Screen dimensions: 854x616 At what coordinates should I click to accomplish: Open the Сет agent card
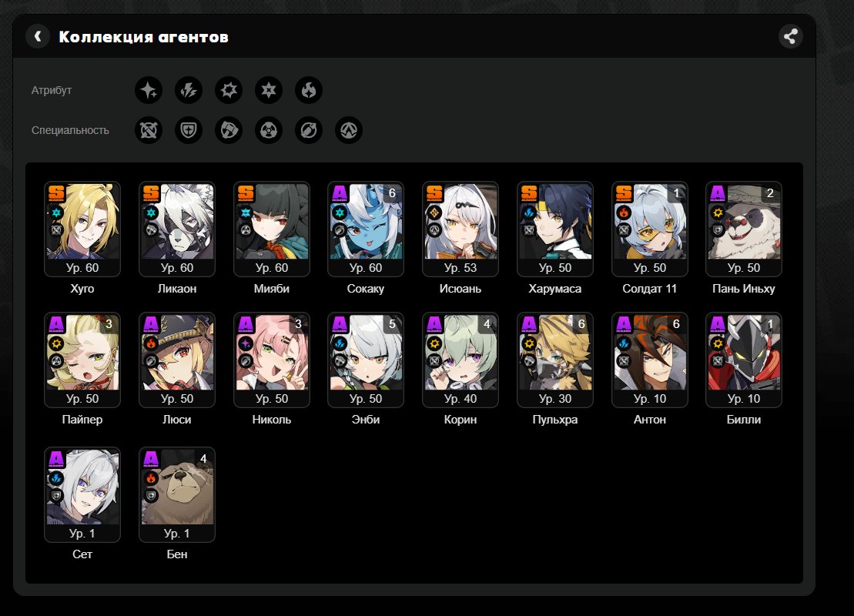pyautogui.click(x=82, y=494)
